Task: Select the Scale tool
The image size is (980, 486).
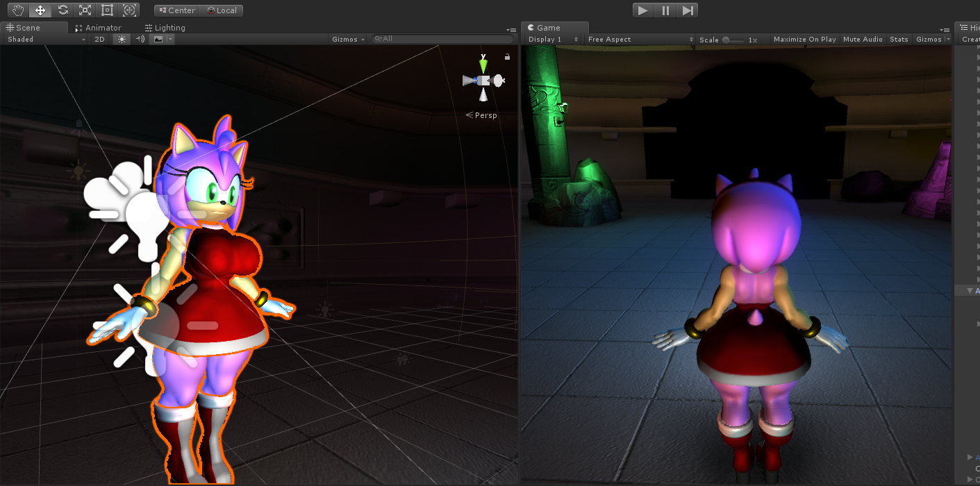Action: point(85,10)
